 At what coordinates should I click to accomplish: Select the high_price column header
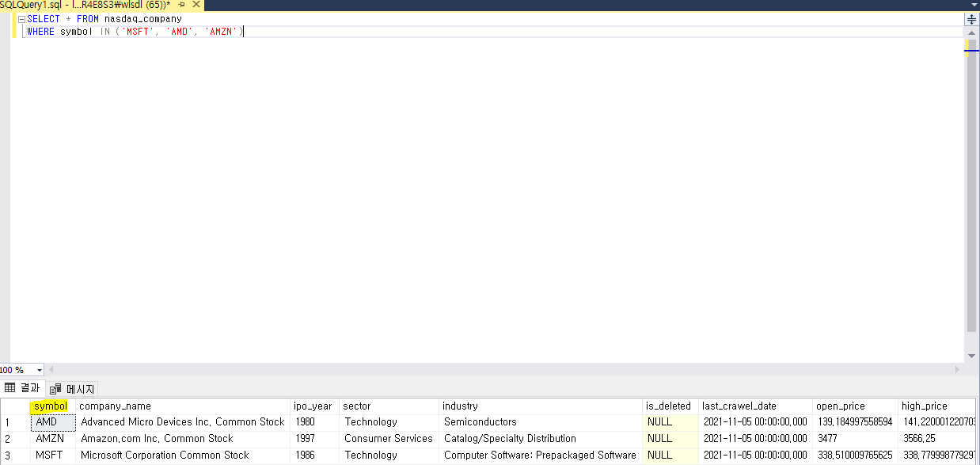[x=938, y=406]
